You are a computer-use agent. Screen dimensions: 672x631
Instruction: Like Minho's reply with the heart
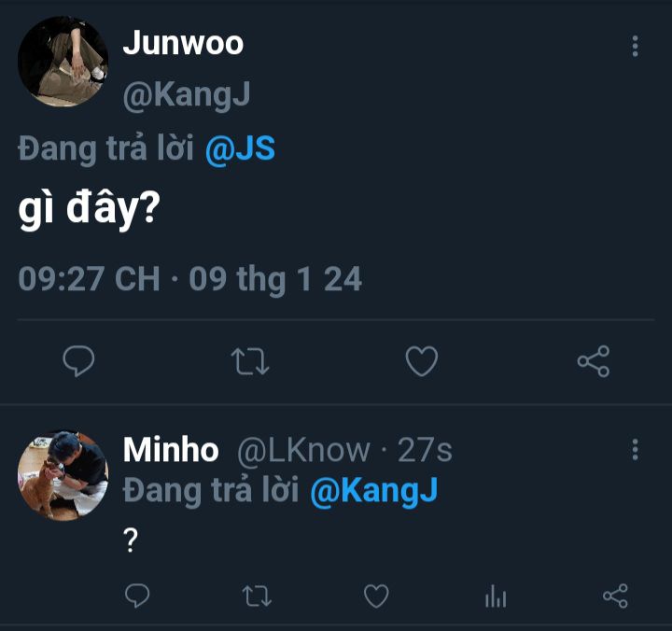pyautogui.click(x=376, y=596)
